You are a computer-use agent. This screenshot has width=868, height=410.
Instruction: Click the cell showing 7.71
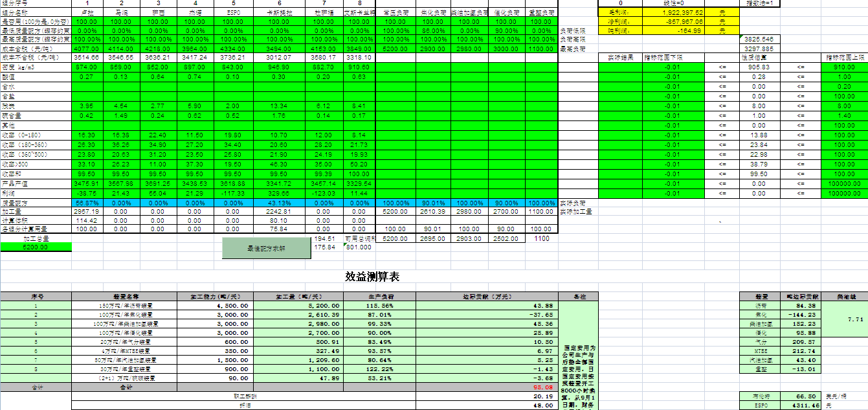click(x=845, y=319)
